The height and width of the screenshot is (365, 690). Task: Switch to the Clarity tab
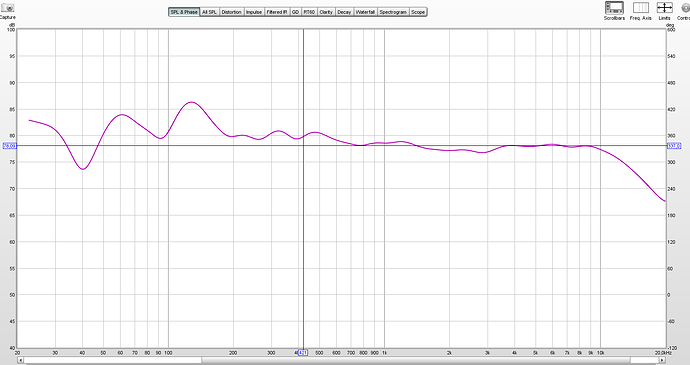coord(326,12)
